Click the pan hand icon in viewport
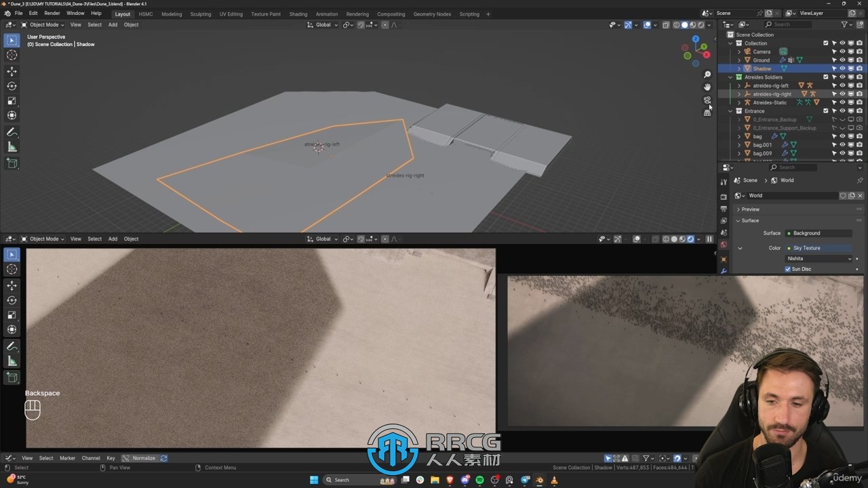The width and height of the screenshot is (868, 488). tap(707, 87)
